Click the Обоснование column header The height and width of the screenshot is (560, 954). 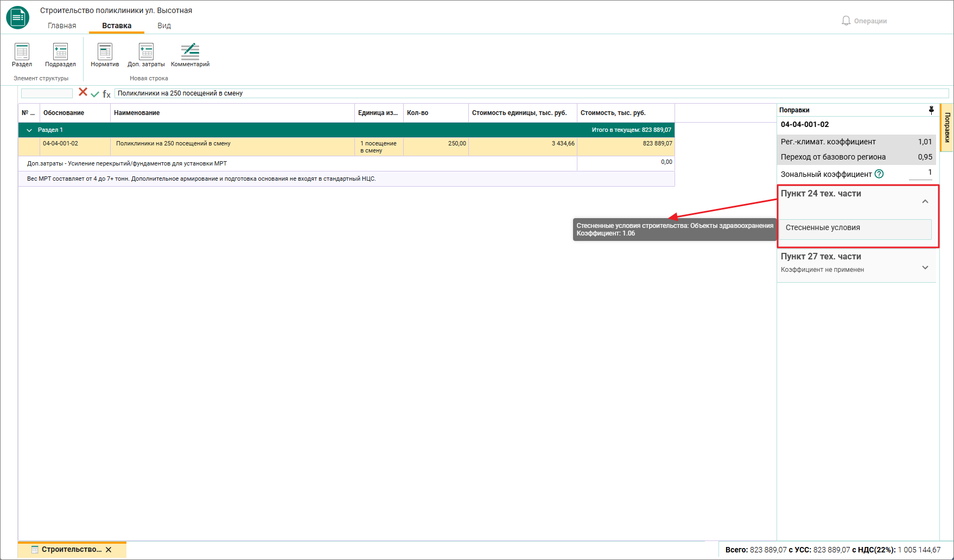pyautogui.click(x=75, y=113)
